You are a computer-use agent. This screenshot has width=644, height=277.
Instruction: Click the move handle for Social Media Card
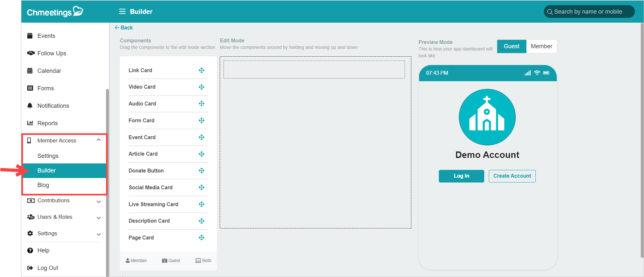pyautogui.click(x=202, y=187)
